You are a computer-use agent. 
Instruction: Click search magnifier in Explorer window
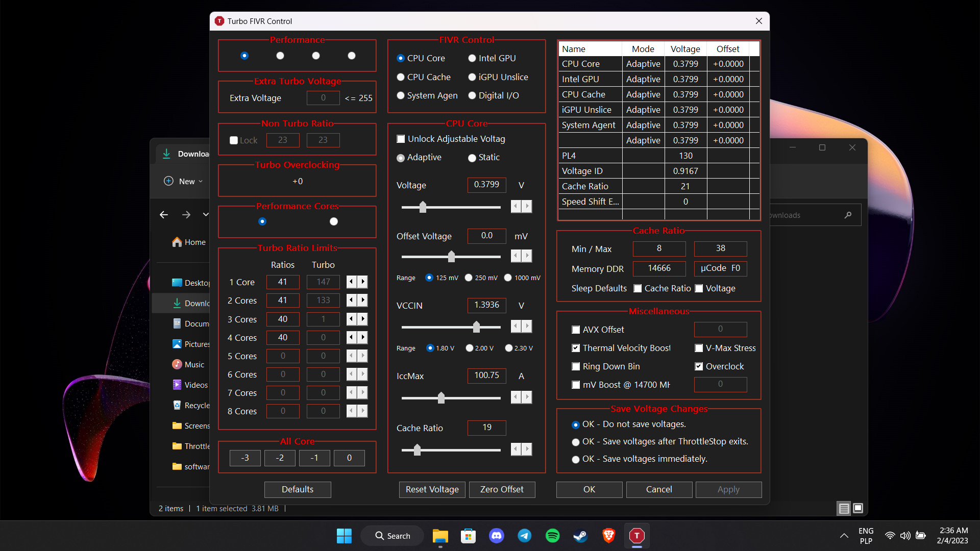tap(848, 215)
